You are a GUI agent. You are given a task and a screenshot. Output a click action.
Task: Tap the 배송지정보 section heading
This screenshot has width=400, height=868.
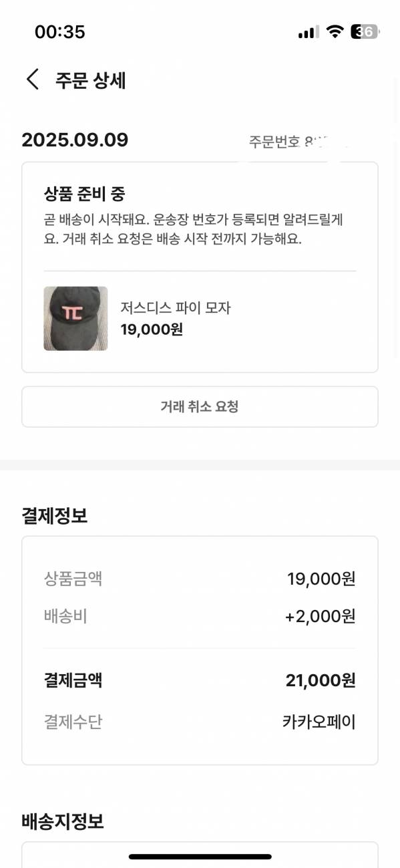coord(63,821)
